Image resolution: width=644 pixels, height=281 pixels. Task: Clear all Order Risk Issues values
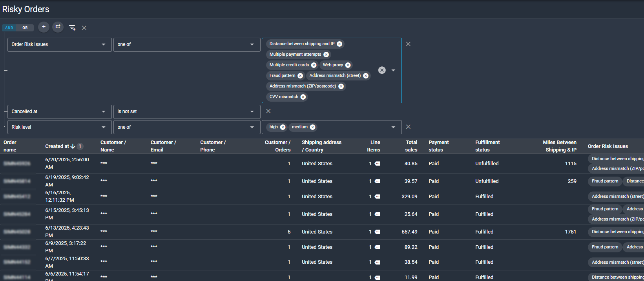[x=382, y=70]
